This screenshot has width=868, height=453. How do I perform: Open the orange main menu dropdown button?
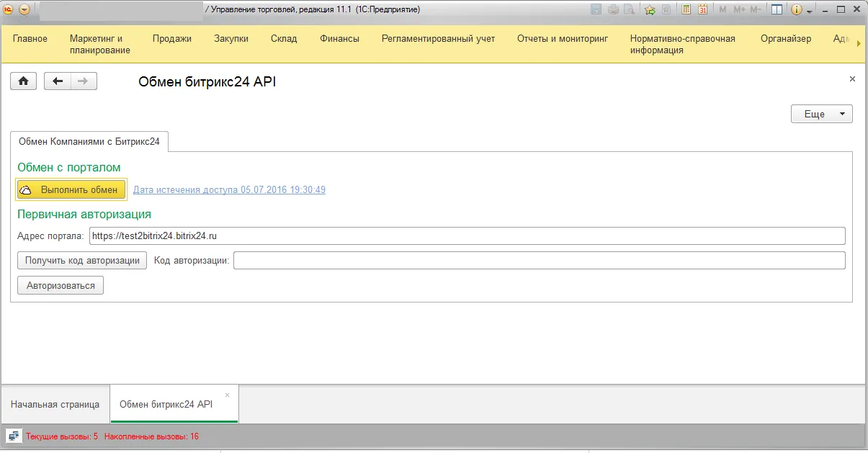coord(24,10)
